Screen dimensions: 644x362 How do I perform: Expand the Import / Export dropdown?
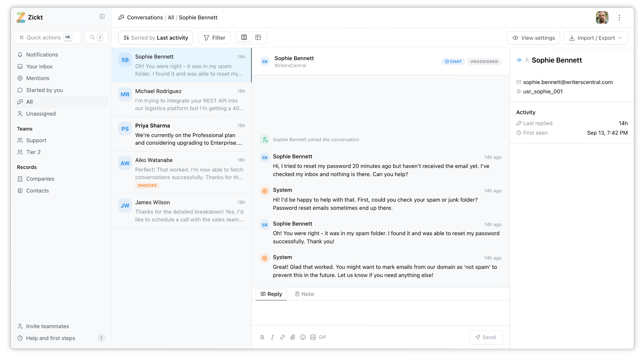point(595,38)
